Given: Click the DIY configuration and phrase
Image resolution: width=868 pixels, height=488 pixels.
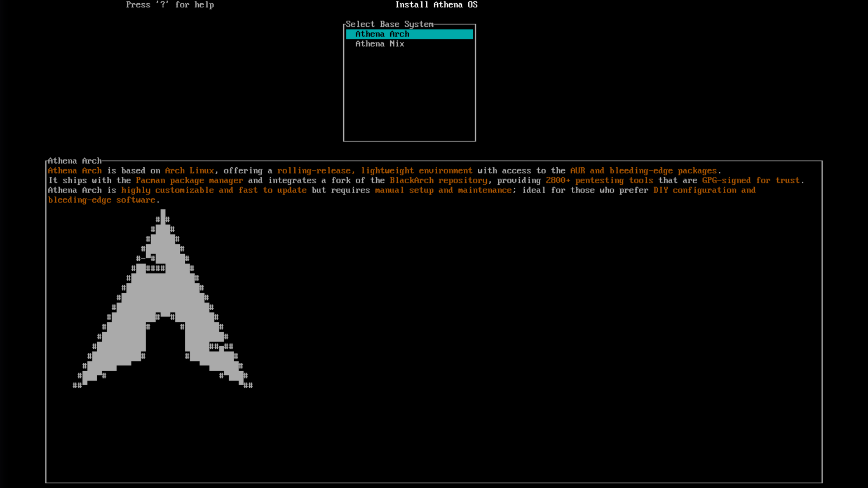Looking at the screenshot, I should pos(704,190).
